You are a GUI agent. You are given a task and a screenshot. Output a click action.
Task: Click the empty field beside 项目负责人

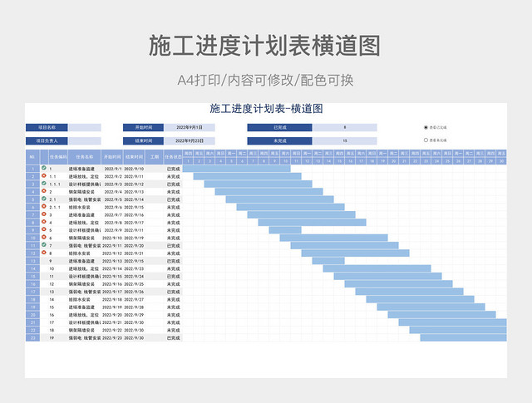(85, 140)
